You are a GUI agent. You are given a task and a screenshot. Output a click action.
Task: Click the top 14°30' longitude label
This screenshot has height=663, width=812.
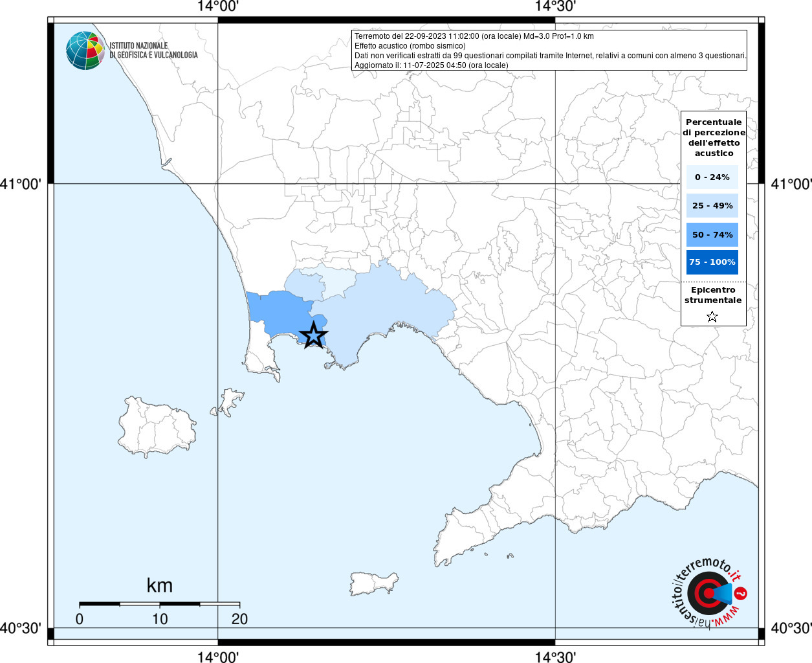555,6
